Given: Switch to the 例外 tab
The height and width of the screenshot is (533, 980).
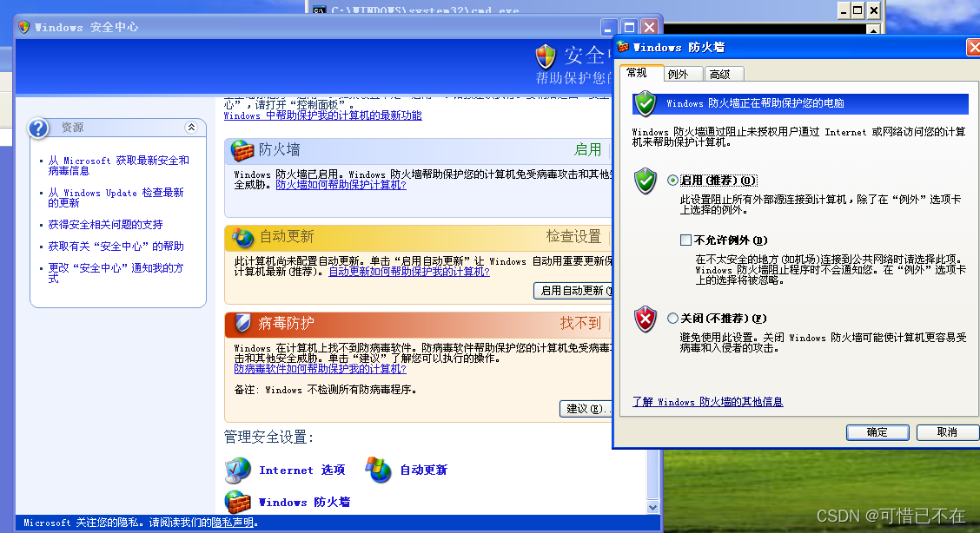Looking at the screenshot, I should 683,74.
